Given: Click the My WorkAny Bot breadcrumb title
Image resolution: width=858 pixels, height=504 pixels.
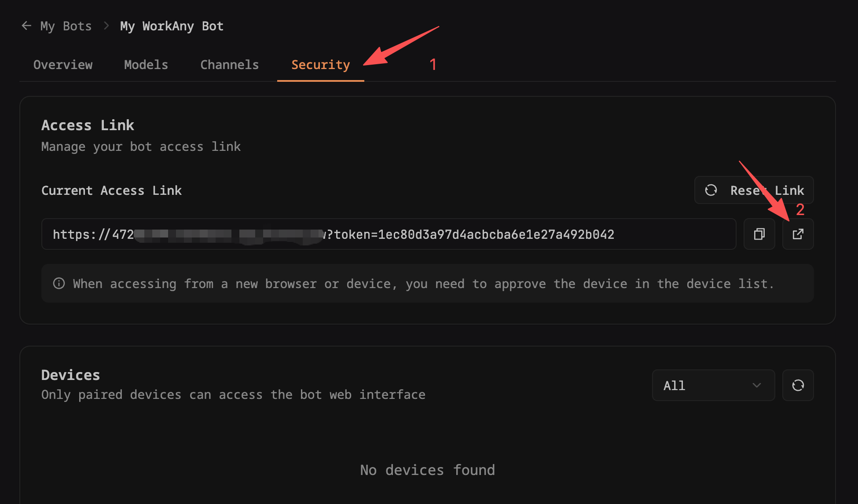Looking at the screenshot, I should pos(172,26).
